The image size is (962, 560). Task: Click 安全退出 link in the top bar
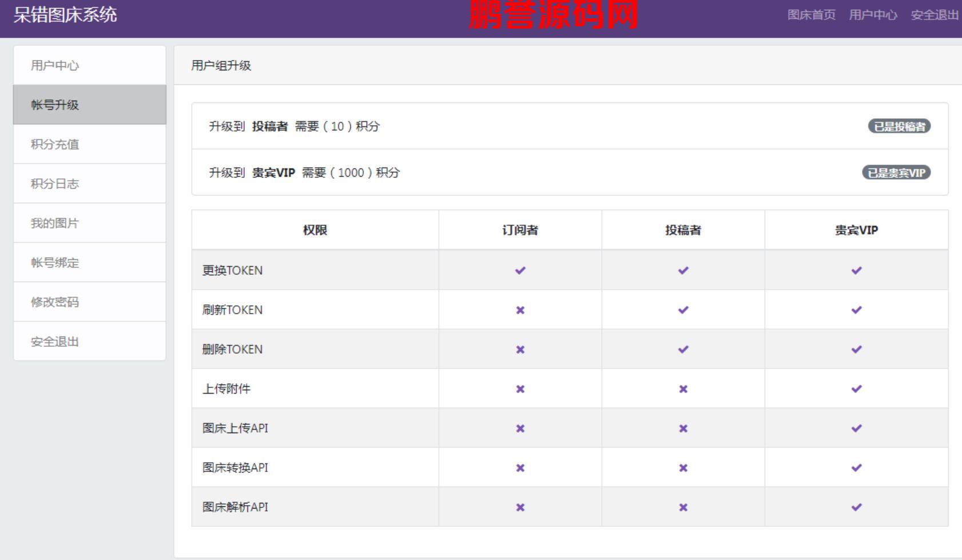[935, 15]
